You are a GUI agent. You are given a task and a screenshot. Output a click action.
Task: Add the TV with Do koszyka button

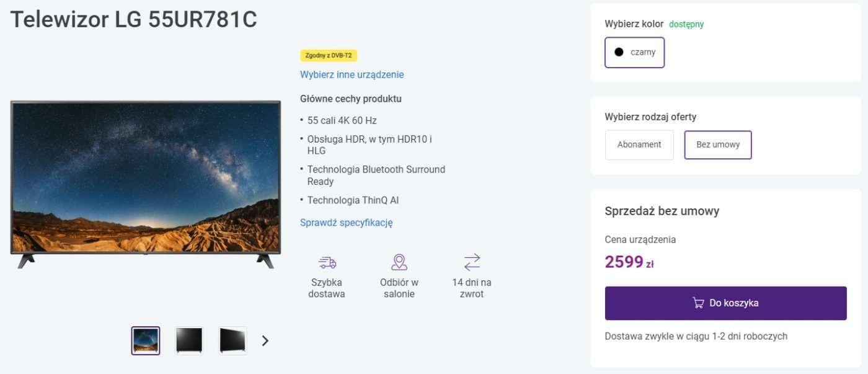click(726, 303)
